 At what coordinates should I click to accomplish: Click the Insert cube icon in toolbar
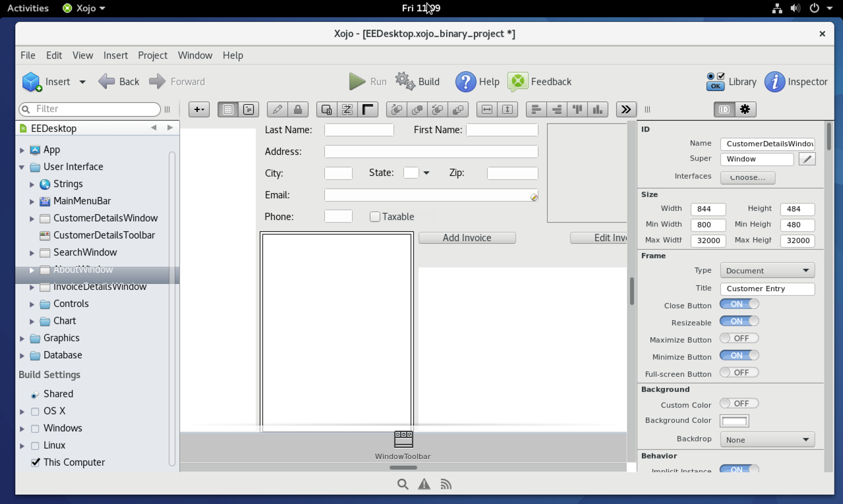click(x=32, y=82)
